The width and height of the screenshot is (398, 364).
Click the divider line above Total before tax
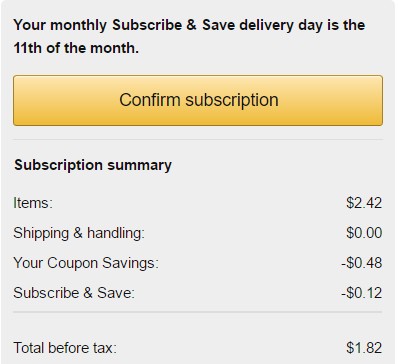[198, 312]
